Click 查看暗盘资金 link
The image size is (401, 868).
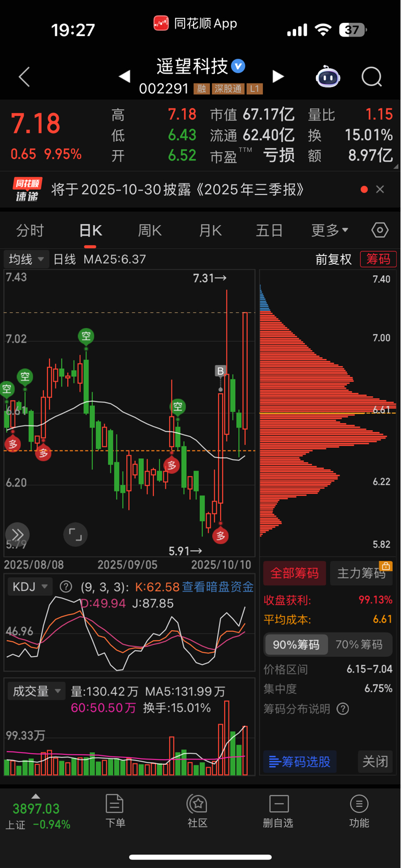click(x=217, y=587)
